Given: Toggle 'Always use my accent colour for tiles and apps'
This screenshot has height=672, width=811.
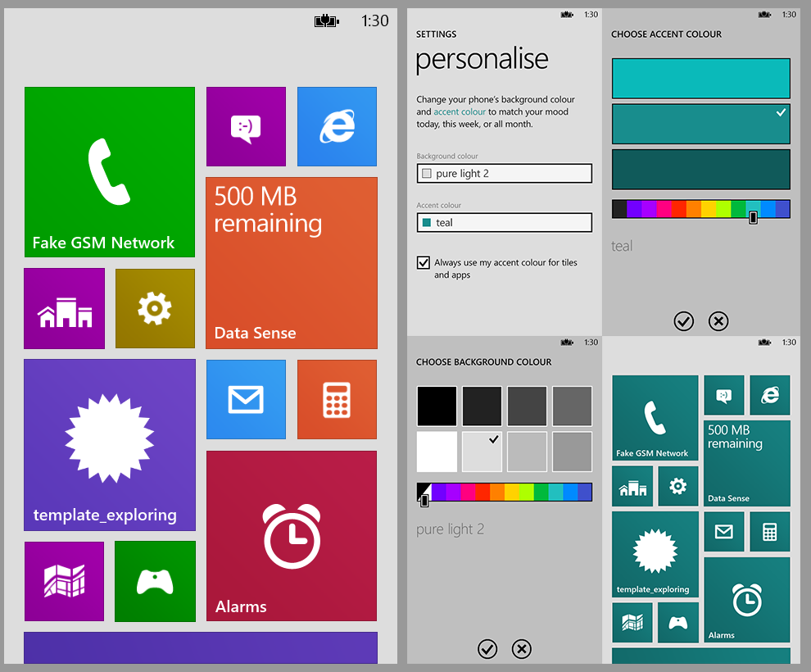Looking at the screenshot, I should 424,262.
